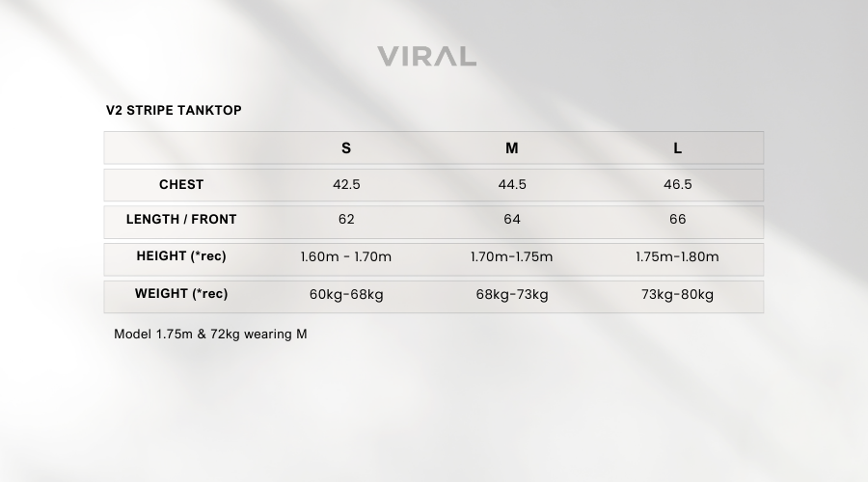Image resolution: width=868 pixels, height=482 pixels.
Task: Select the LENGTH / FRONT row label
Action: click(181, 219)
